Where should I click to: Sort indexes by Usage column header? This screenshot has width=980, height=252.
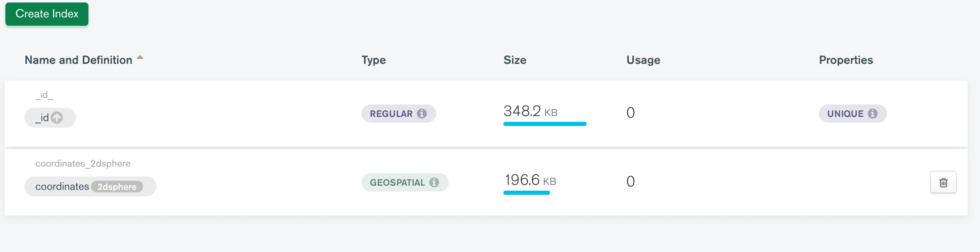click(643, 60)
